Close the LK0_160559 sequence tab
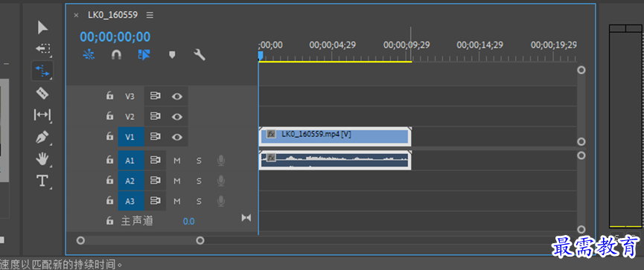The width and height of the screenshot is (644, 270). point(76,15)
